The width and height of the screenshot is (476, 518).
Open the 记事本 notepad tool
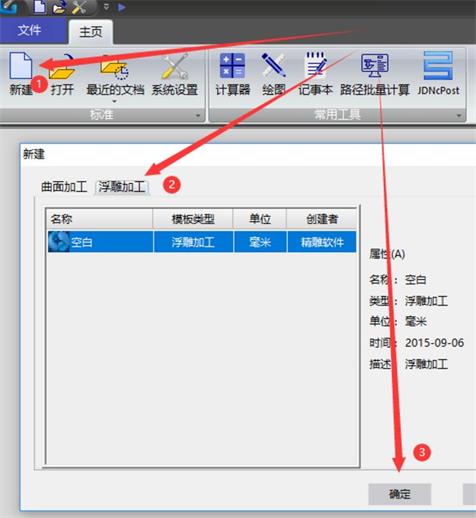(x=315, y=73)
